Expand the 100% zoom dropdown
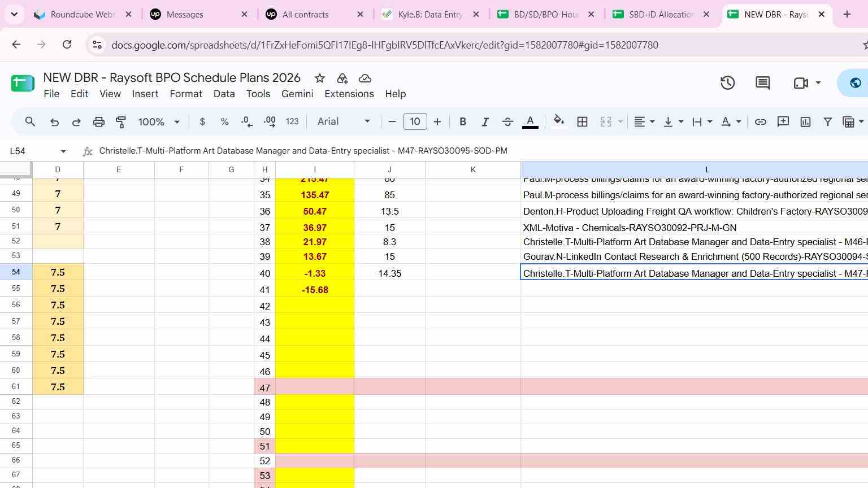Screen dimensions: 868x488 pyautogui.click(x=159, y=121)
